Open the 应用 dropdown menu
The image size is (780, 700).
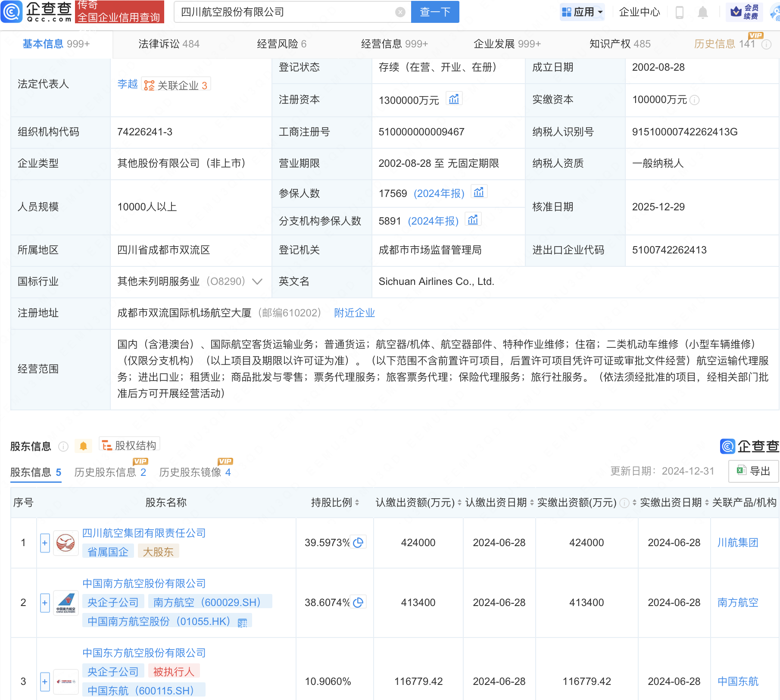pos(582,12)
